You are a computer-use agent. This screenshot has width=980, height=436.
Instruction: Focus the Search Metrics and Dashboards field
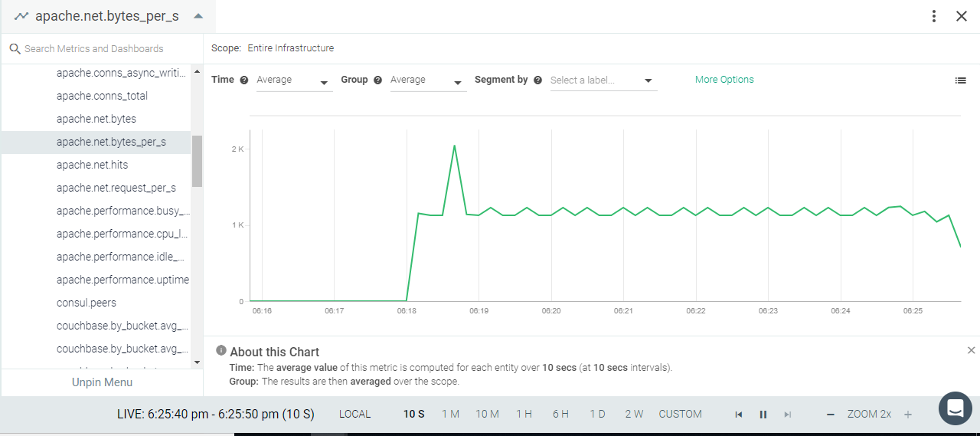click(103, 49)
